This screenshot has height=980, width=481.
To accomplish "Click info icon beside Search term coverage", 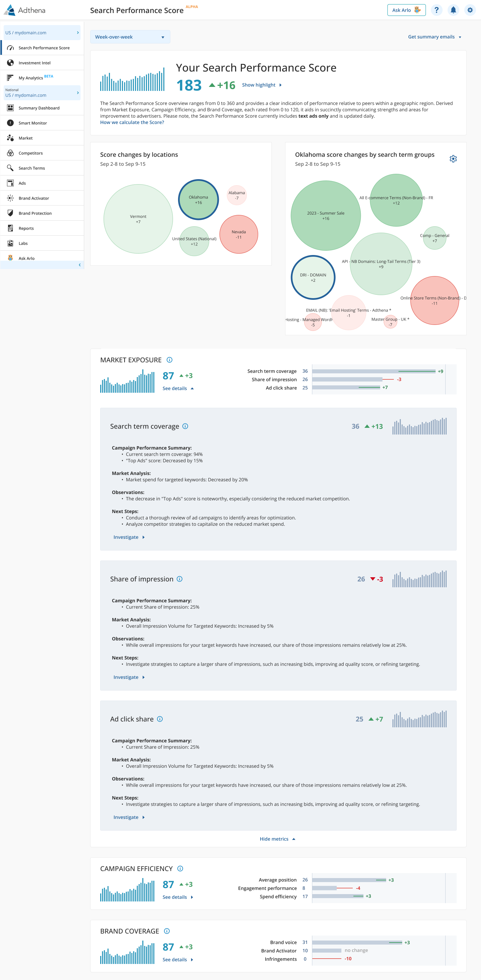I will pos(185,426).
